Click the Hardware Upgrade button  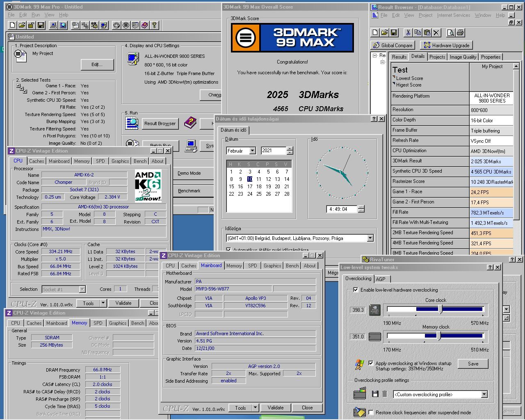pyautogui.click(x=447, y=45)
